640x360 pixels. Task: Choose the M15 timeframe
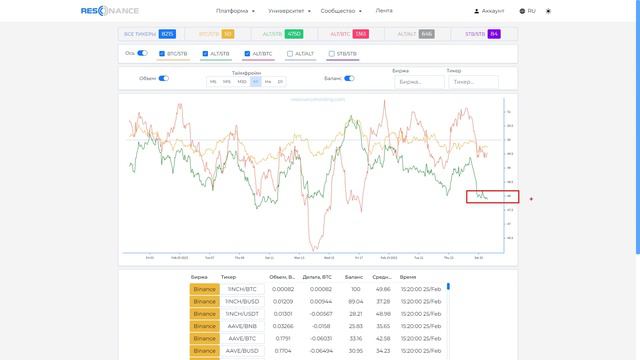pyautogui.click(x=227, y=82)
